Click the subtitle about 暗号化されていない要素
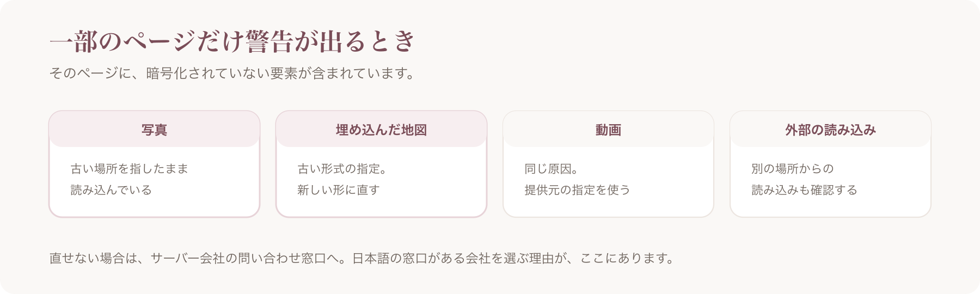980x294 pixels. (232, 73)
